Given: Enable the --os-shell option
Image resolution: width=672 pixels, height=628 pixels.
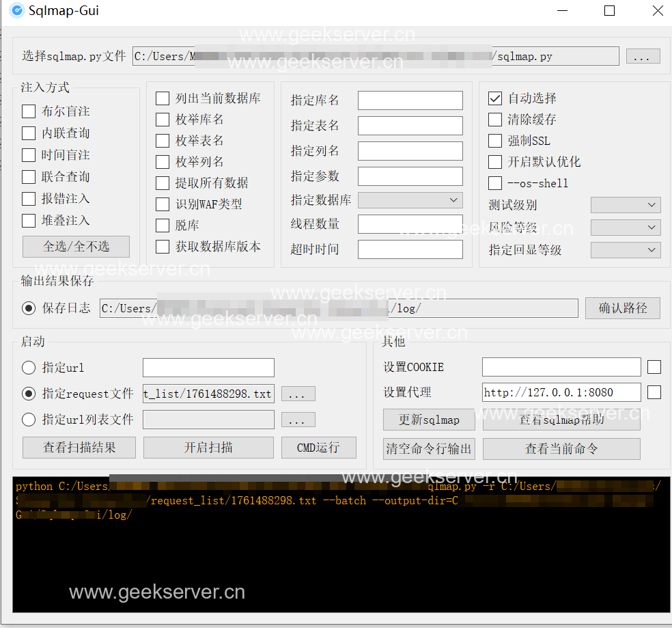Looking at the screenshot, I should [495, 183].
